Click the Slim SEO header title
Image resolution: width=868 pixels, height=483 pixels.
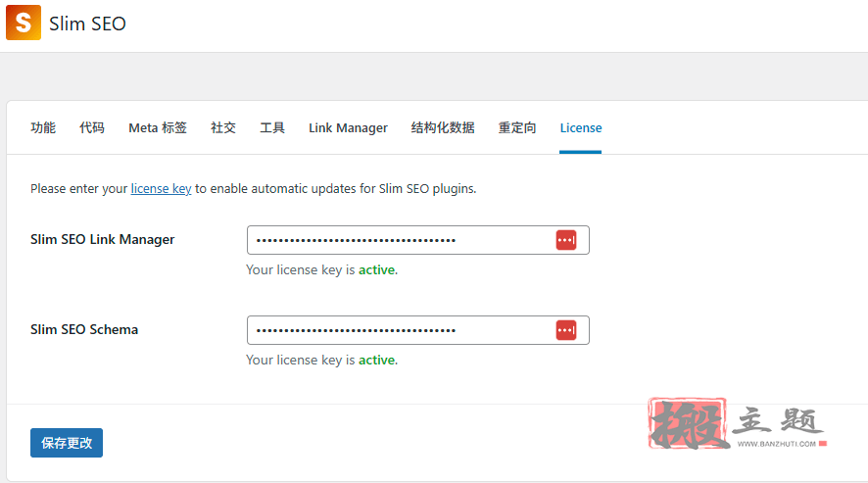tap(87, 24)
